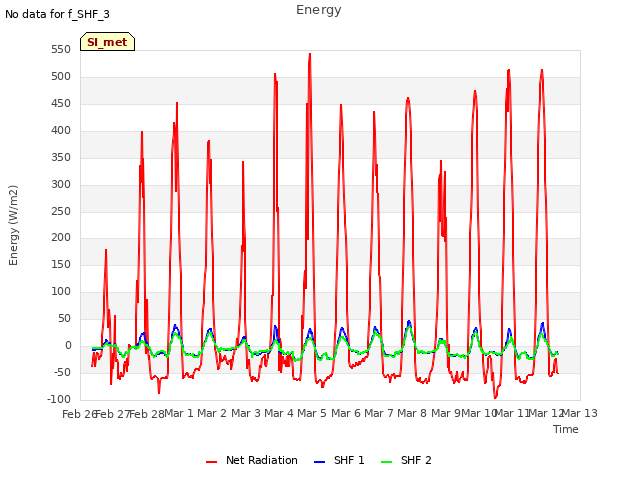640x480 pixels.
Task: Click the -50 y-axis tick label
Action: tap(61, 372)
